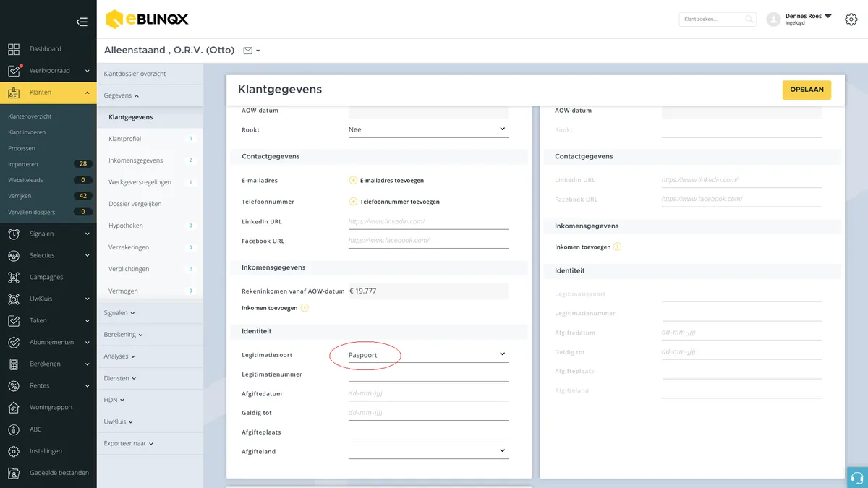Click the Rentes percent icon
Viewport: 868px width, 488px height.
click(x=14, y=385)
